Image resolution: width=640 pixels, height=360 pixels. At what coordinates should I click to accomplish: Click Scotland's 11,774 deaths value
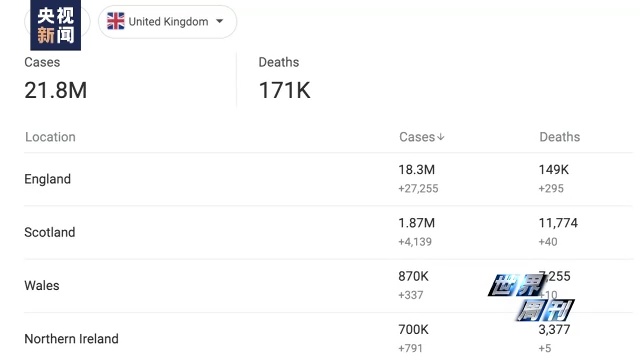tap(558, 223)
